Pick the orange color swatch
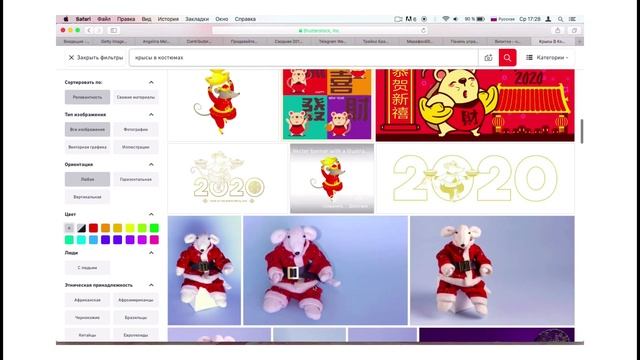 click(x=105, y=228)
